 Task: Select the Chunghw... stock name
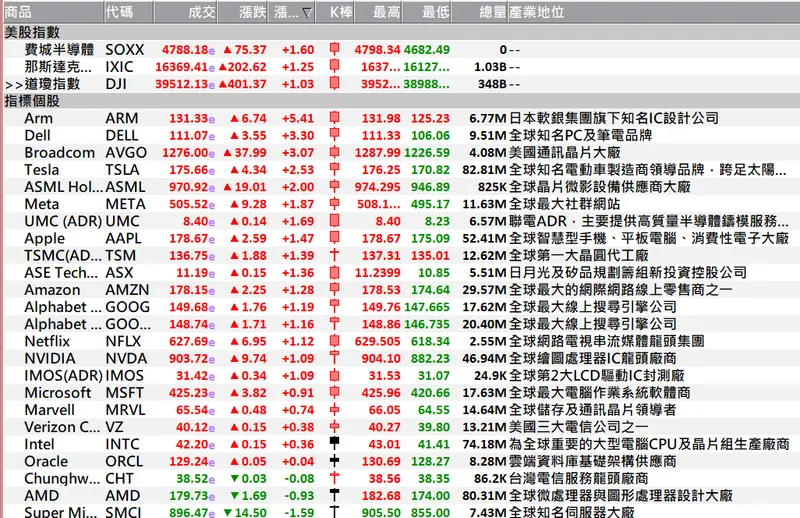tap(62, 478)
